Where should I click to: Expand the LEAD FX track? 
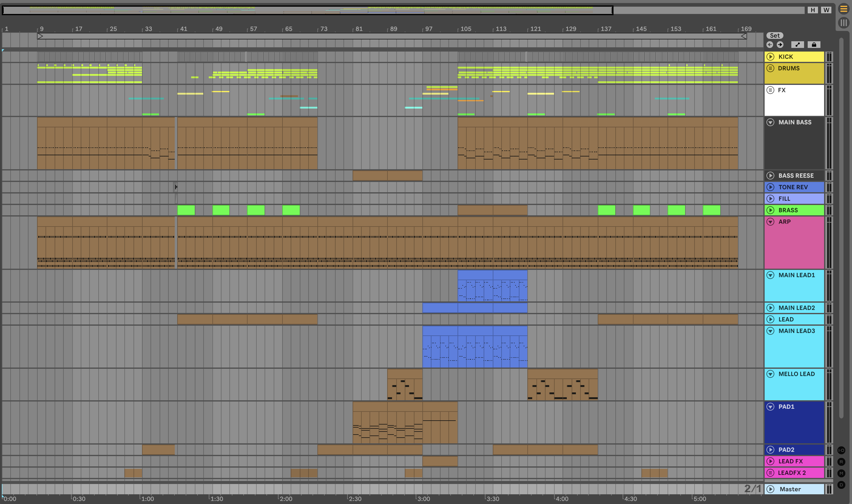click(770, 461)
